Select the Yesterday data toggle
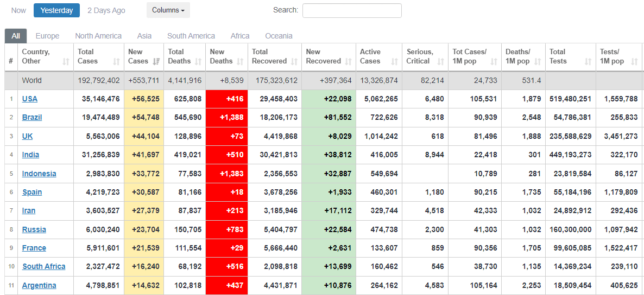The image size is (644, 295). 56,10
